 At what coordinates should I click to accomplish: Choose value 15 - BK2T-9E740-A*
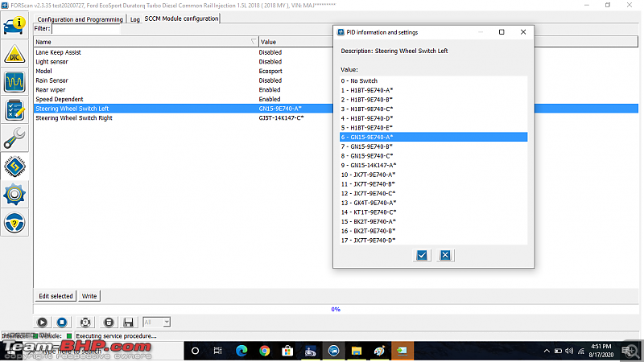(433, 222)
